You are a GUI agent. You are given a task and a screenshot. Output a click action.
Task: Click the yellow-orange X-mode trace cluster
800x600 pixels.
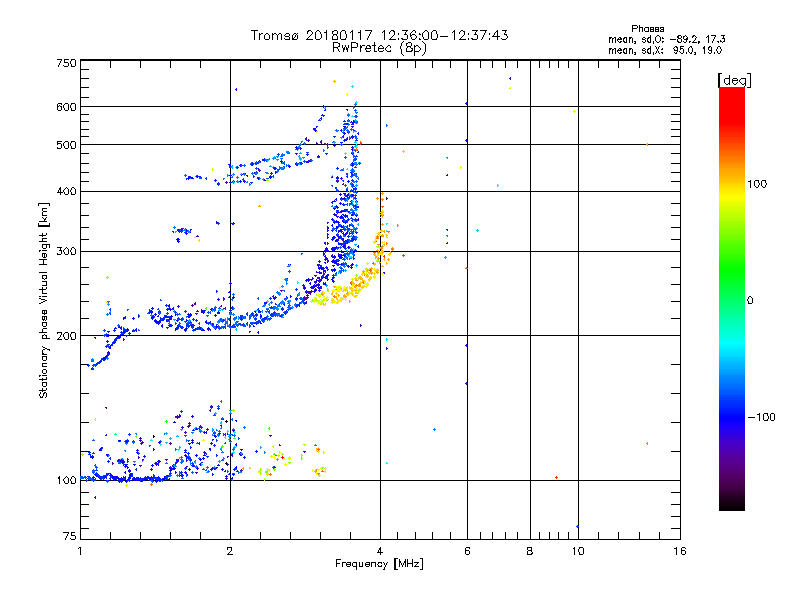coord(352,286)
